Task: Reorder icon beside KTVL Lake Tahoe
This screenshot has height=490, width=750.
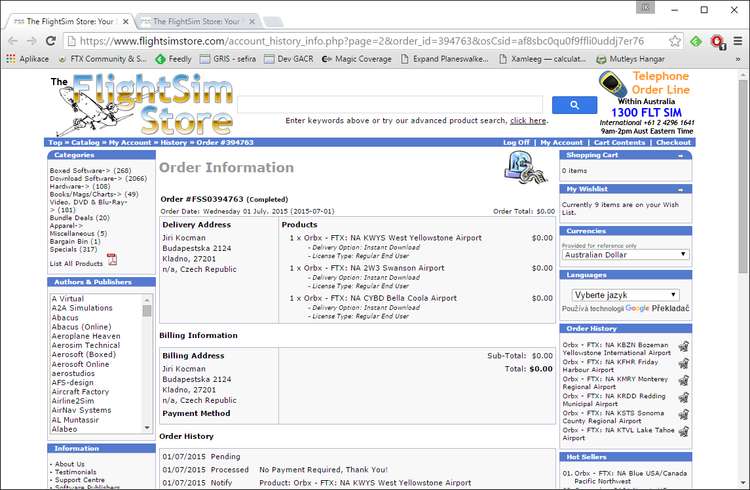Action: (684, 432)
